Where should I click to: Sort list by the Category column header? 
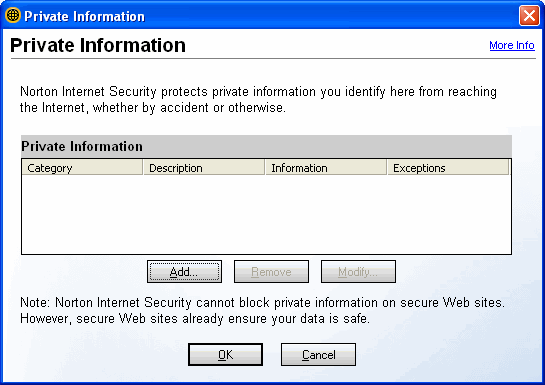[x=82, y=167]
